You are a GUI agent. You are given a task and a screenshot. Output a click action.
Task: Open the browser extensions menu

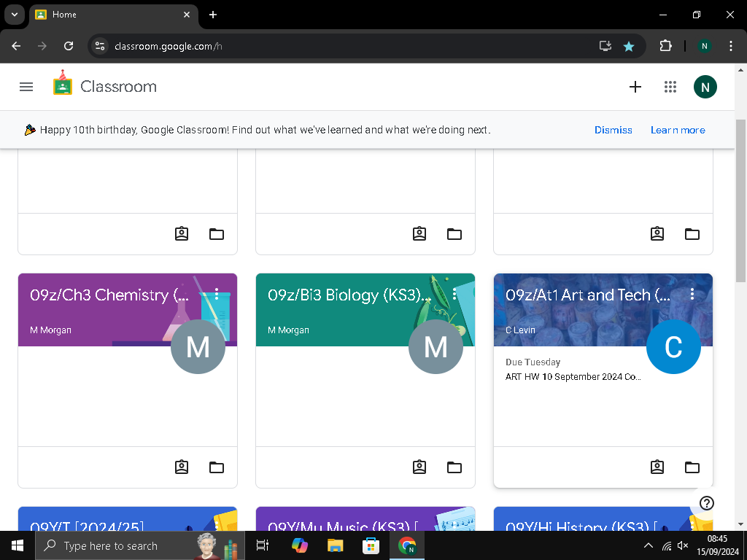[x=665, y=46]
